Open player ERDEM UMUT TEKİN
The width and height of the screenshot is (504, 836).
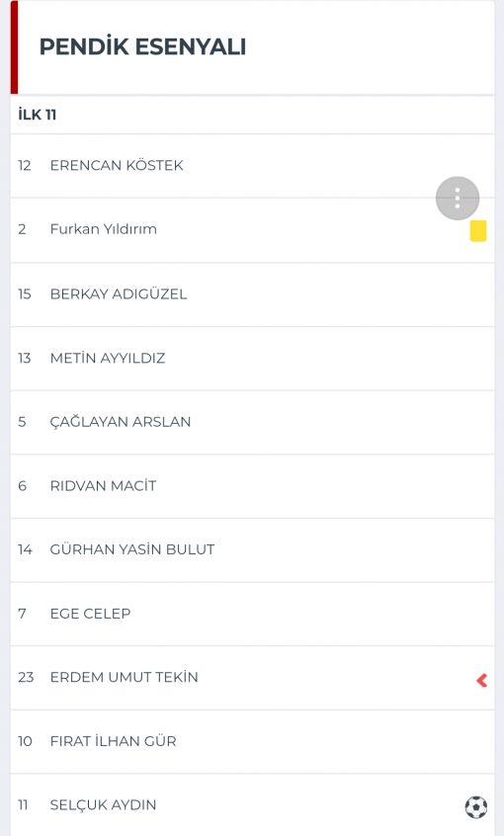[x=252, y=678]
